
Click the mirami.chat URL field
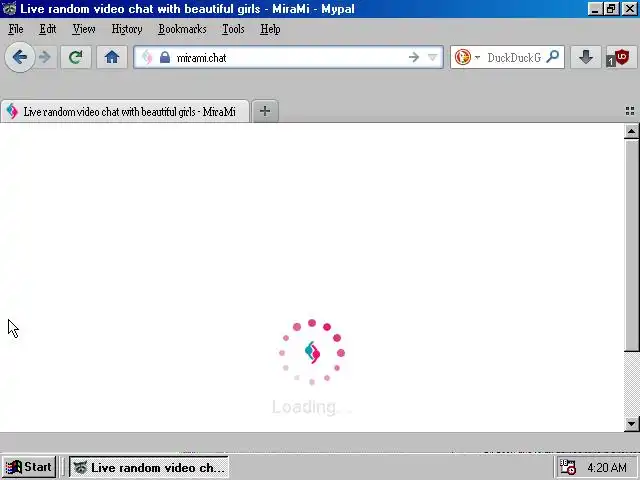290,58
